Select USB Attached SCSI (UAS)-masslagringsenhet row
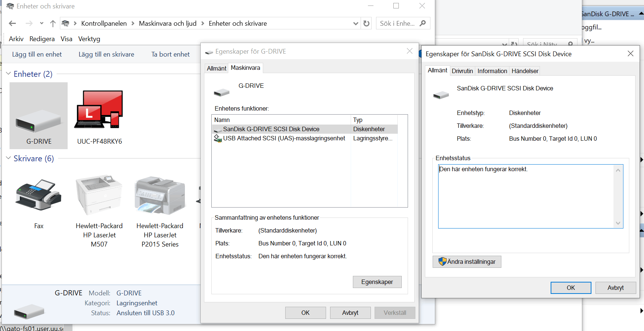This screenshot has width=644, height=331. [305, 138]
